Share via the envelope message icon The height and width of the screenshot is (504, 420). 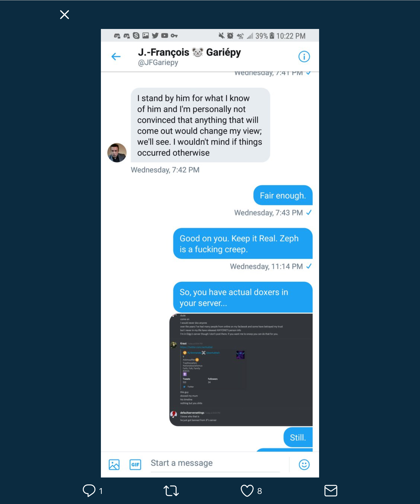(x=331, y=491)
